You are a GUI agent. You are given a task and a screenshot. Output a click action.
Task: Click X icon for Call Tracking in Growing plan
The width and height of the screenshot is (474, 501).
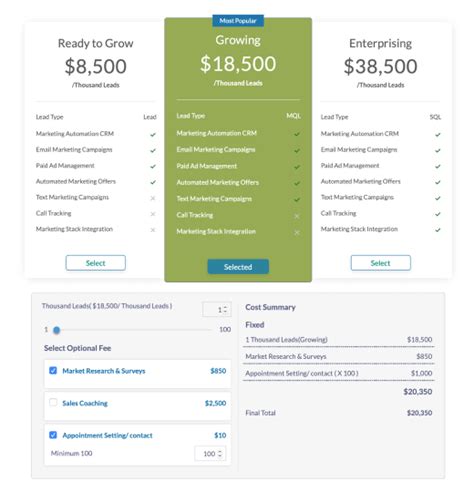click(297, 216)
